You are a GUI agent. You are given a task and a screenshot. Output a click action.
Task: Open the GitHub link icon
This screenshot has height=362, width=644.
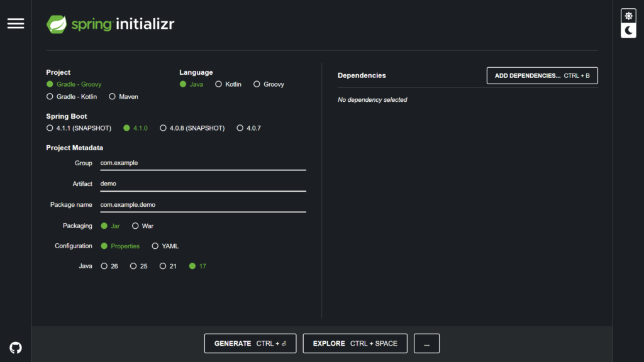(x=16, y=348)
